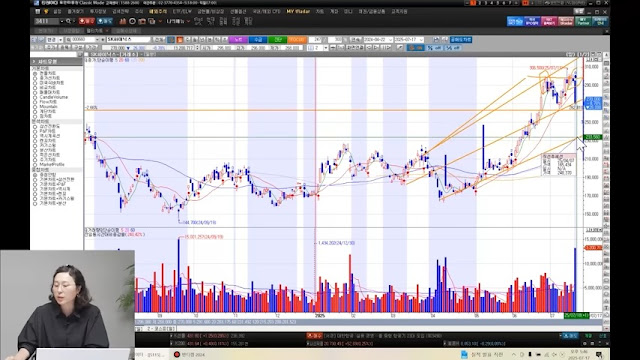Viewport: 640px width, 360px height.
Task: Click the screen number field showing 3411
Action: 47,21
